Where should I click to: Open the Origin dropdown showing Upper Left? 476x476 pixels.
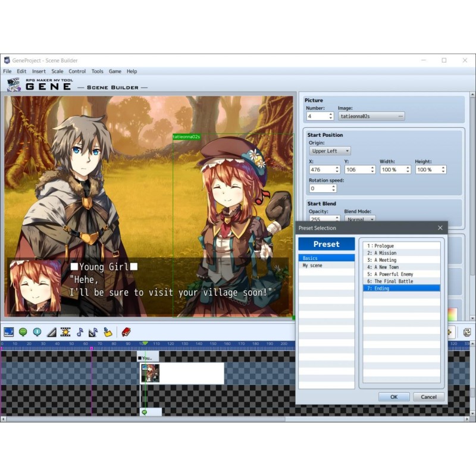(330, 151)
